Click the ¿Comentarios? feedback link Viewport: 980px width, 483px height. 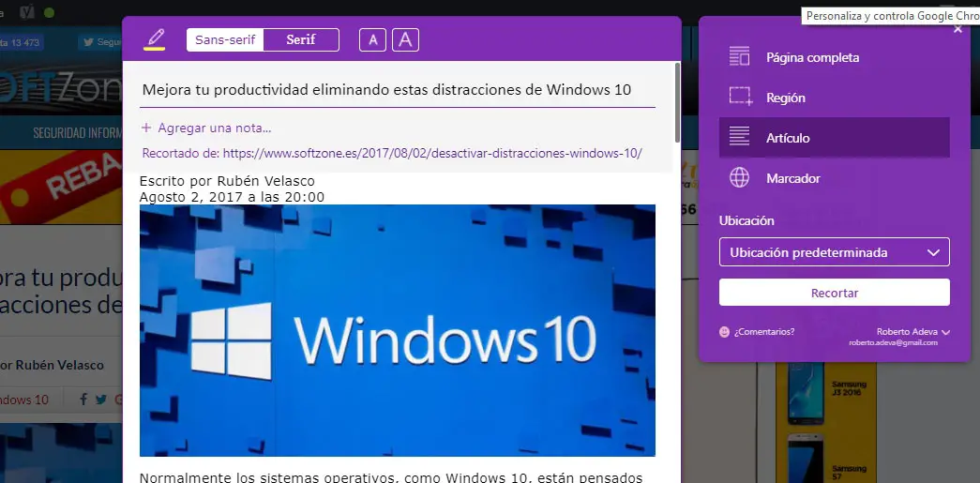coord(764,332)
